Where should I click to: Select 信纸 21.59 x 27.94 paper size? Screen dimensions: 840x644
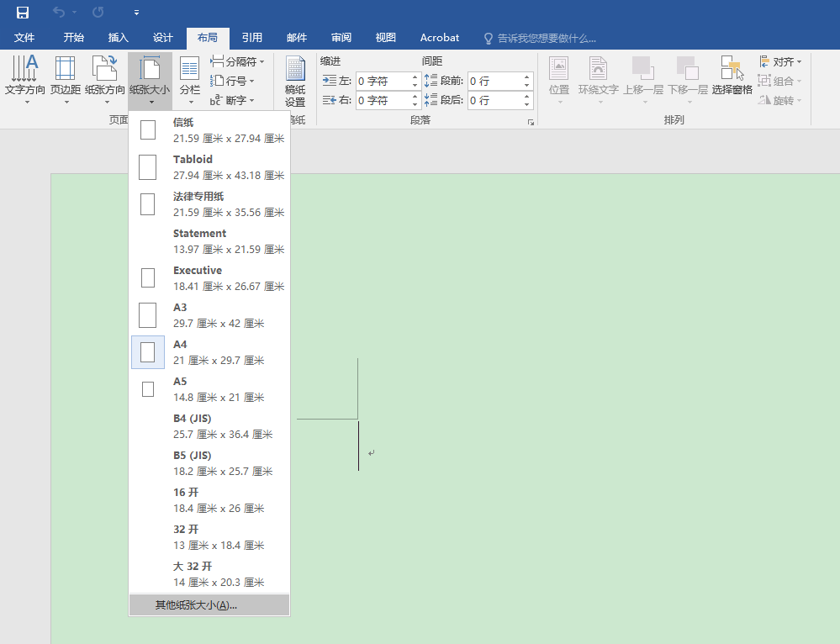pyautogui.click(x=209, y=130)
